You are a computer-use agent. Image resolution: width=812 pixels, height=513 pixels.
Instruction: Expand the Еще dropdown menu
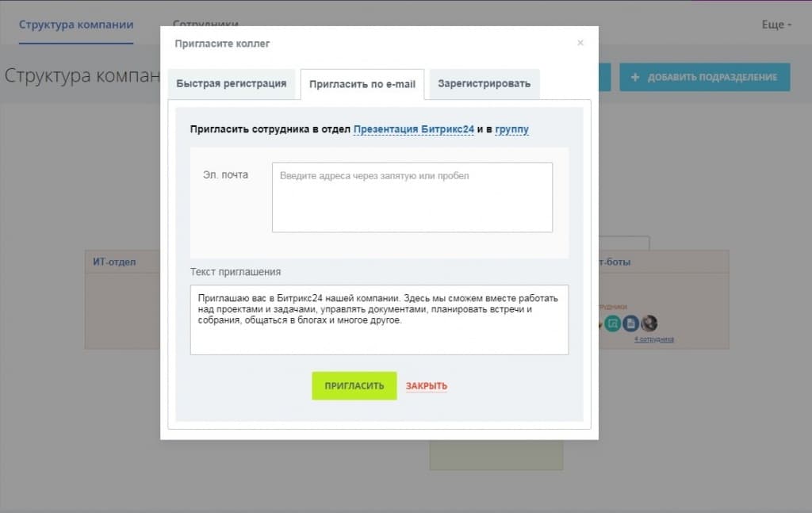point(776,25)
